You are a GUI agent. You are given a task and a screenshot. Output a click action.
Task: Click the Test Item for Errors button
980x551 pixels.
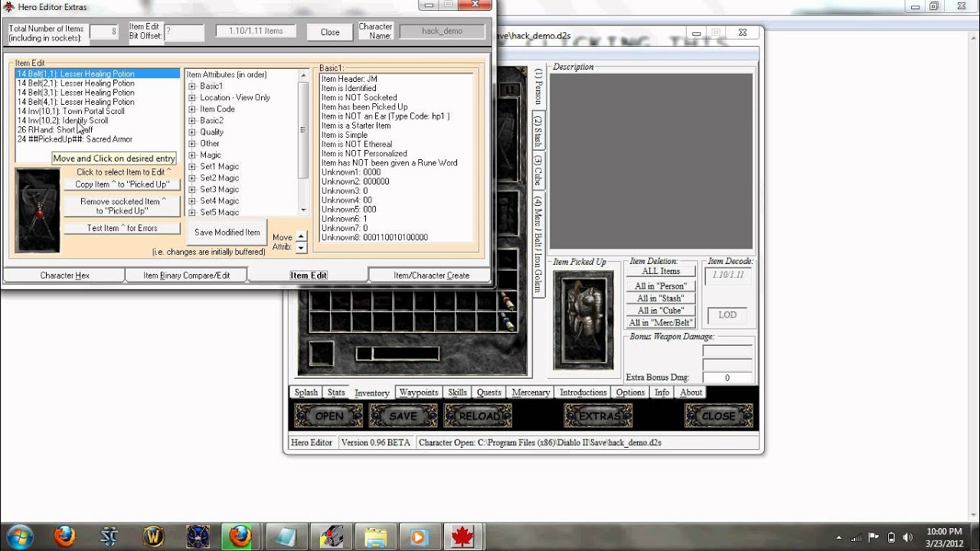122,228
